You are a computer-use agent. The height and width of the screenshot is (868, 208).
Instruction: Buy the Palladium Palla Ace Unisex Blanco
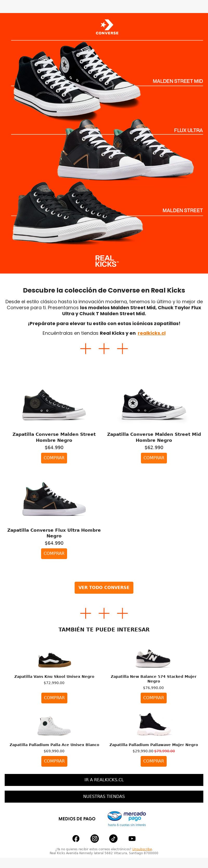54,761
